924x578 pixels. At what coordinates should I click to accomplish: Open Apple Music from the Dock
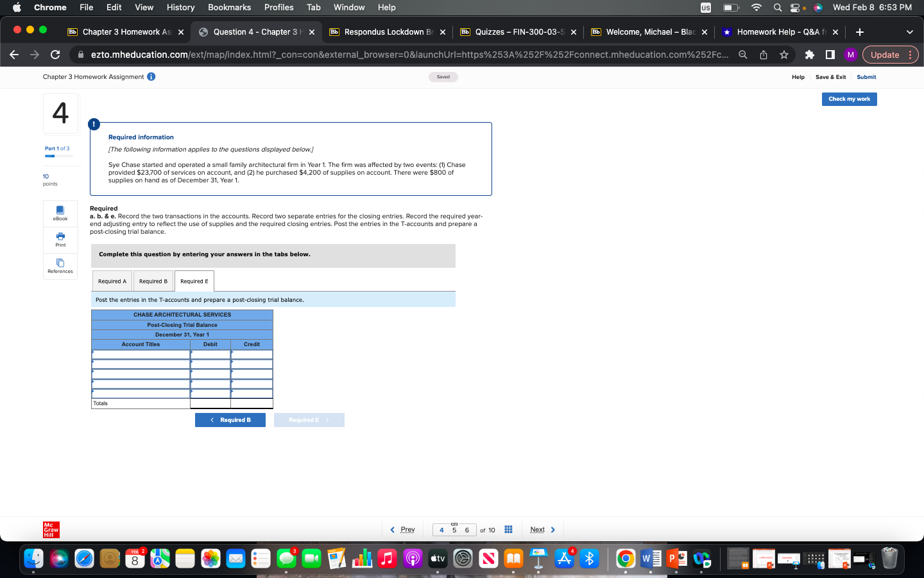387,559
